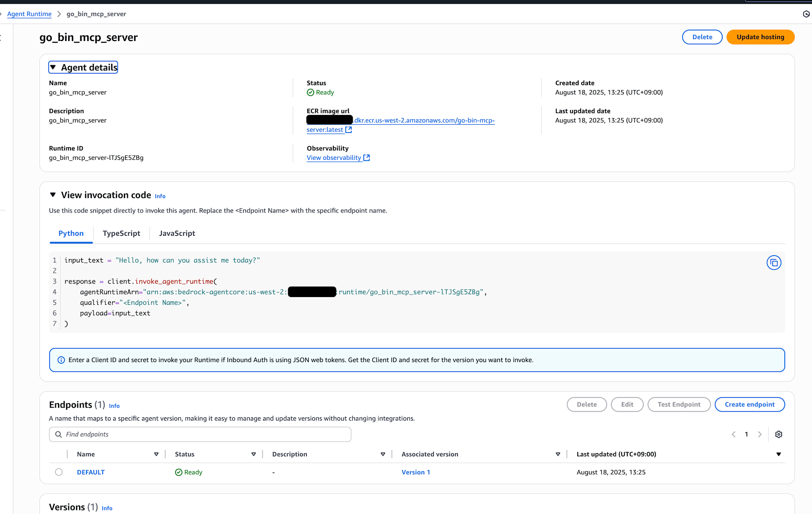
Task: Click the qualifier "<Endpoint Name>" code line
Action: point(134,302)
